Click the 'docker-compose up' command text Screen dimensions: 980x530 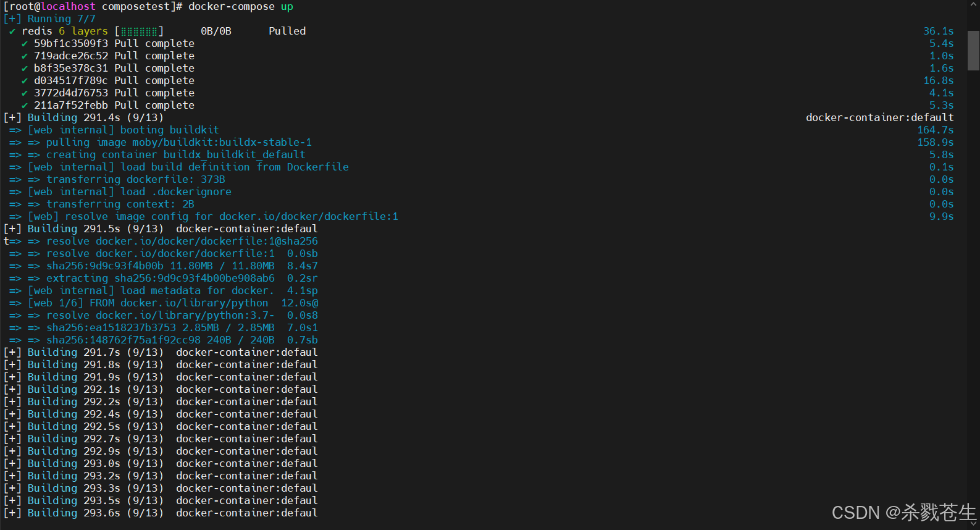[241, 6]
